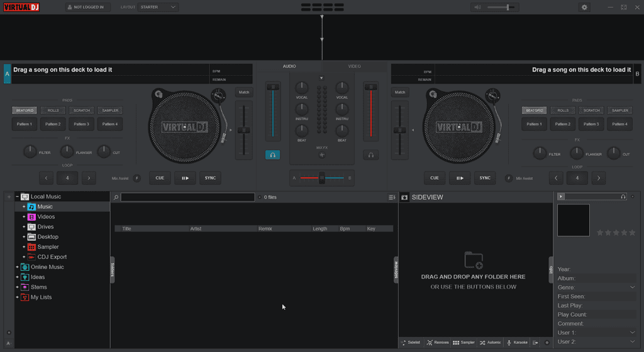Click the master volume slider
The width and height of the screenshot is (644, 352).
point(501,7)
